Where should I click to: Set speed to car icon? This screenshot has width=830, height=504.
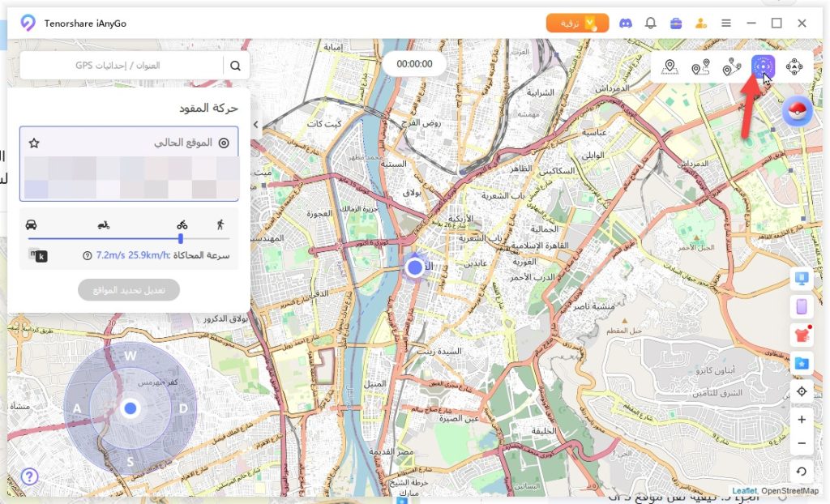[32, 224]
